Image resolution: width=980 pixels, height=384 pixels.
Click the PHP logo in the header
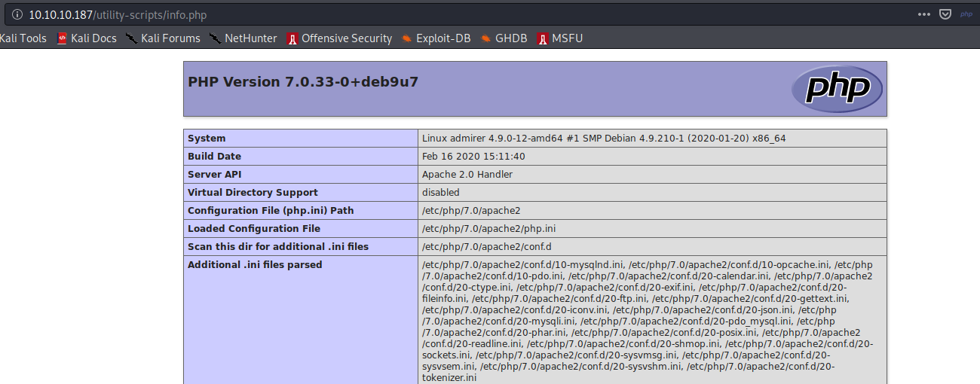coord(837,89)
